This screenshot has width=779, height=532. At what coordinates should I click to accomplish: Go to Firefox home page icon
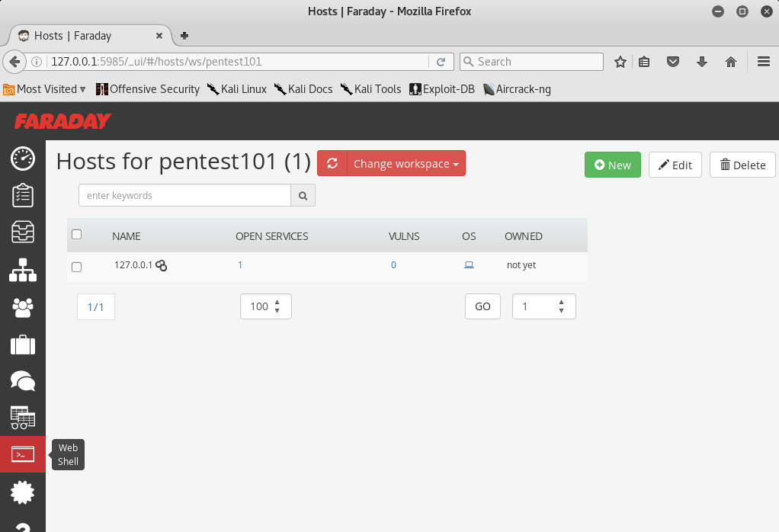[x=731, y=62]
